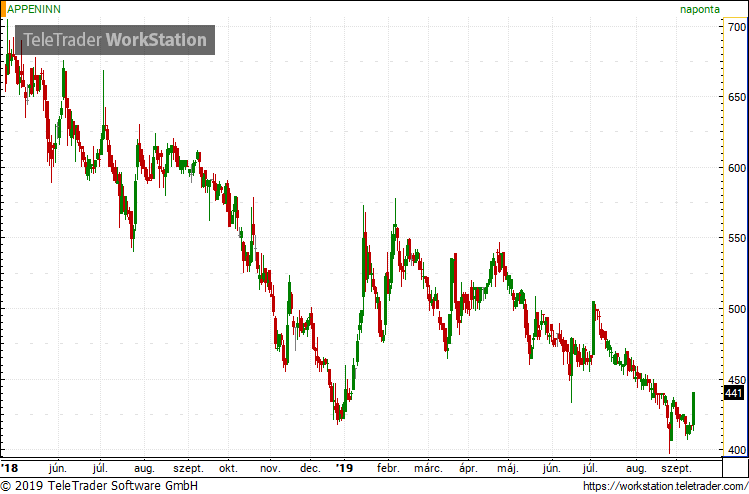Image resolution: width=749 pixels, height=494 pixels.
Task: Click the 'naponta' interval label
Action: [x=700, y=9]
